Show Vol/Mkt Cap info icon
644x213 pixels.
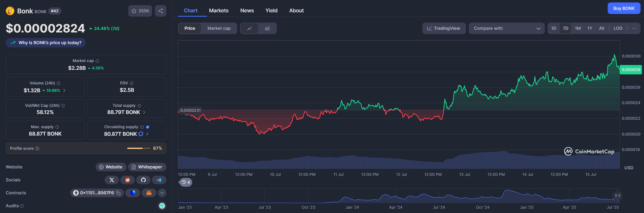[63, 106]
